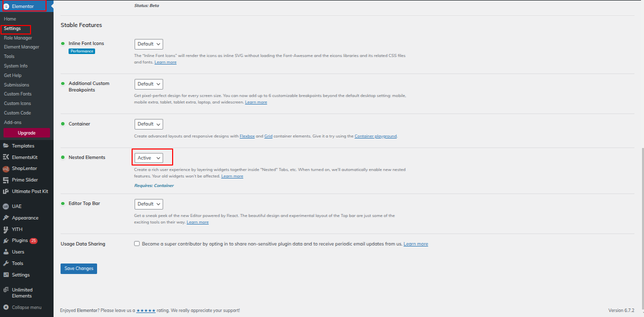Click the Version 6.7.2 text

pos(621,310)
